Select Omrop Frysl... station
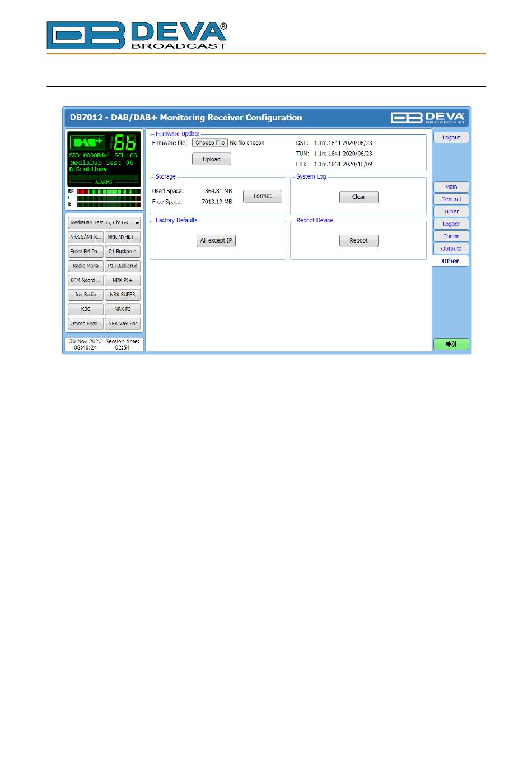Image resolution: width=532 pixels, height=758 pixels. coord(86,324)
